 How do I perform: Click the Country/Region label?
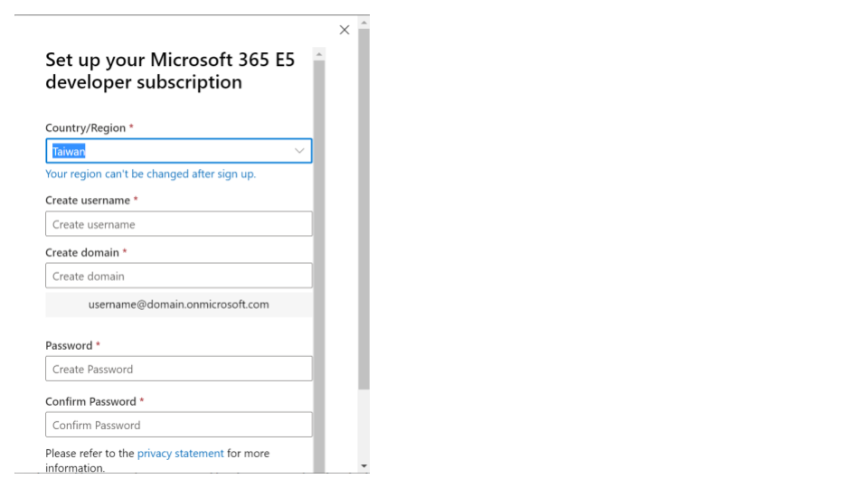(x=86, y=127)
